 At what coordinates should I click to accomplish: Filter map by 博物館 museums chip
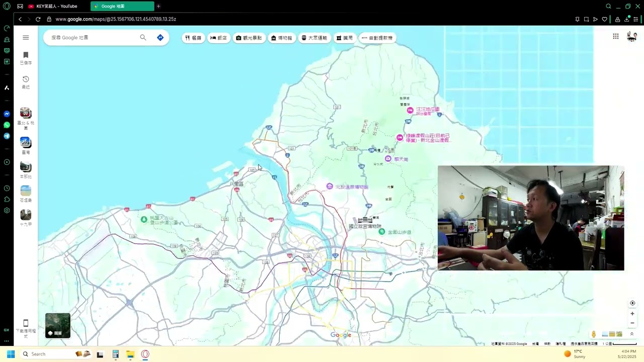[282, 38]
